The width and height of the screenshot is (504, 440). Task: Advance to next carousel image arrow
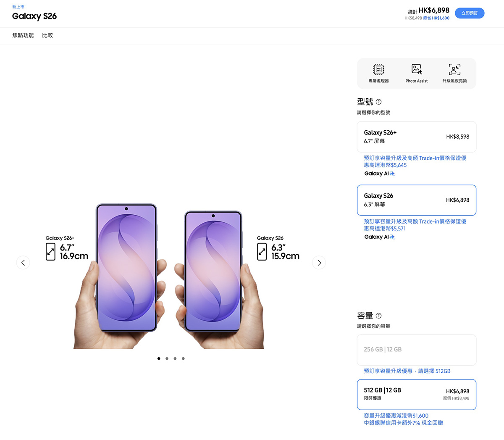[x=319, y=263]
